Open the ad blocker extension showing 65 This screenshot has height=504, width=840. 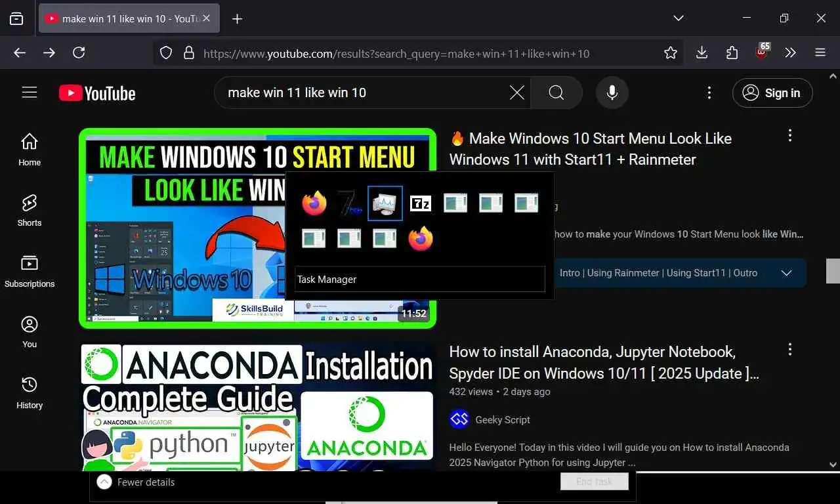(x=762, y=52)
